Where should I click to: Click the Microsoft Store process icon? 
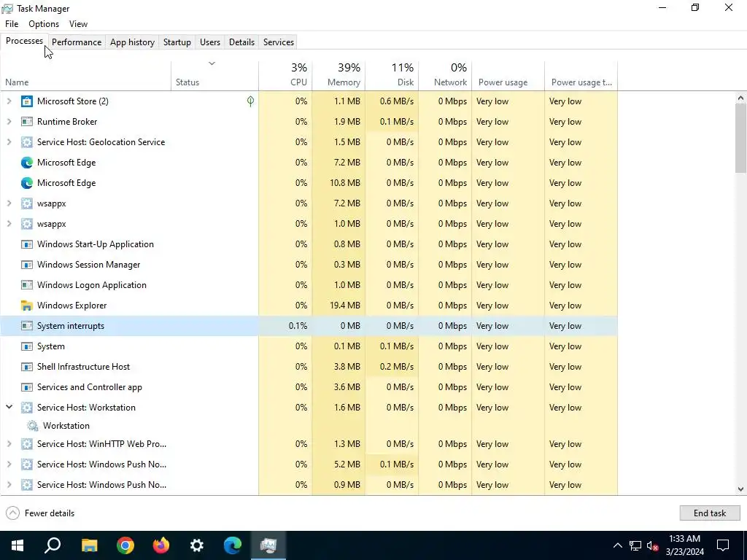tap(27, 101)
